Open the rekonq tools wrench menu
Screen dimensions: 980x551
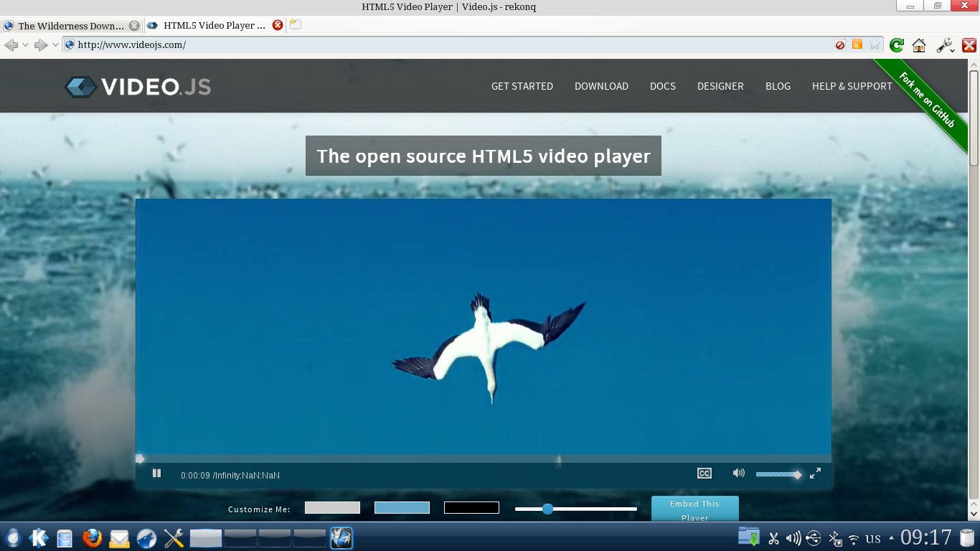click(945, 45)
